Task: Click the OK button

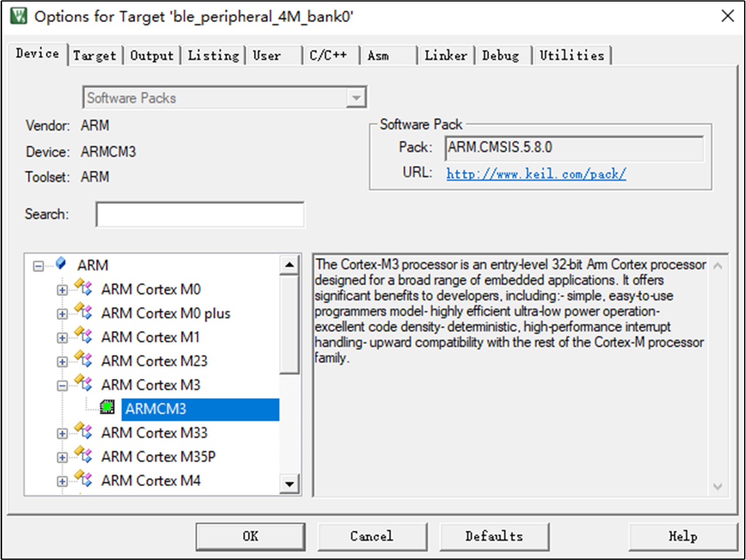Action: [x=250, y=536]
